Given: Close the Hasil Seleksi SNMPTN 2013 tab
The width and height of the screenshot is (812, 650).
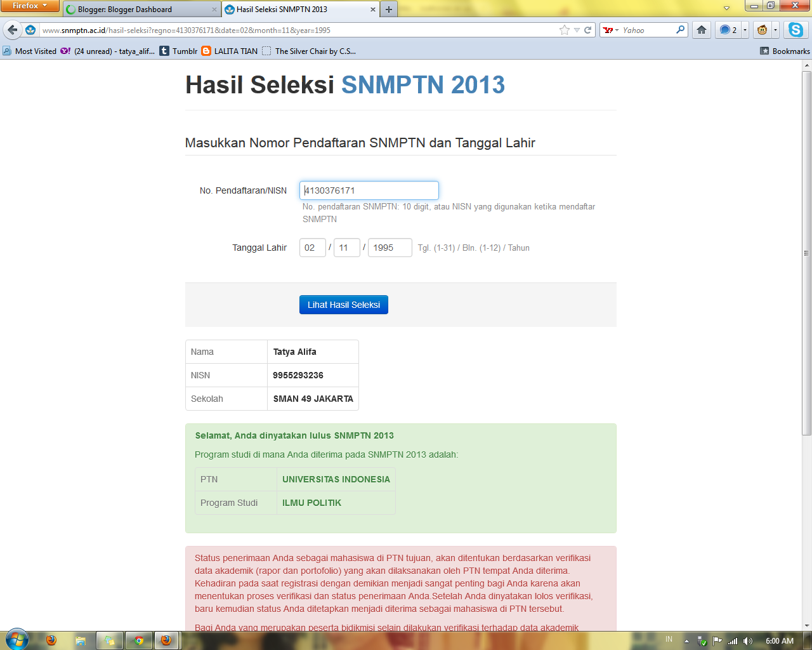Looking at the screenshot, I should click(x=373, y=10).
